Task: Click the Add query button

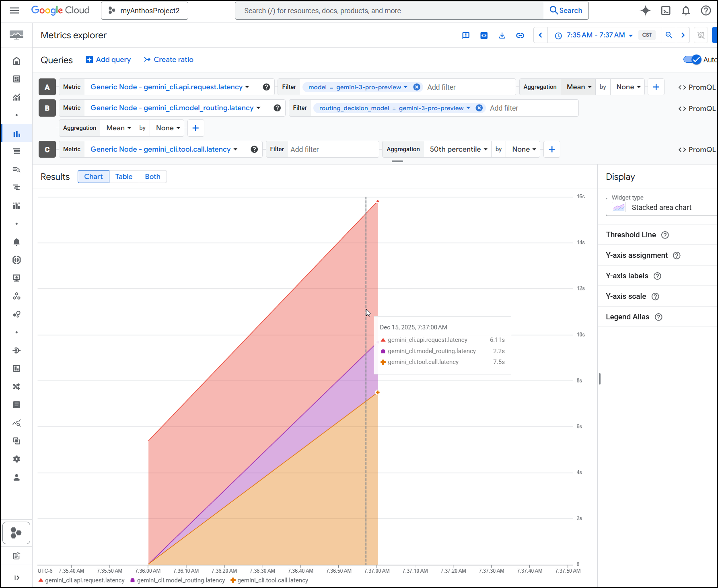Action: coord(108,60)
